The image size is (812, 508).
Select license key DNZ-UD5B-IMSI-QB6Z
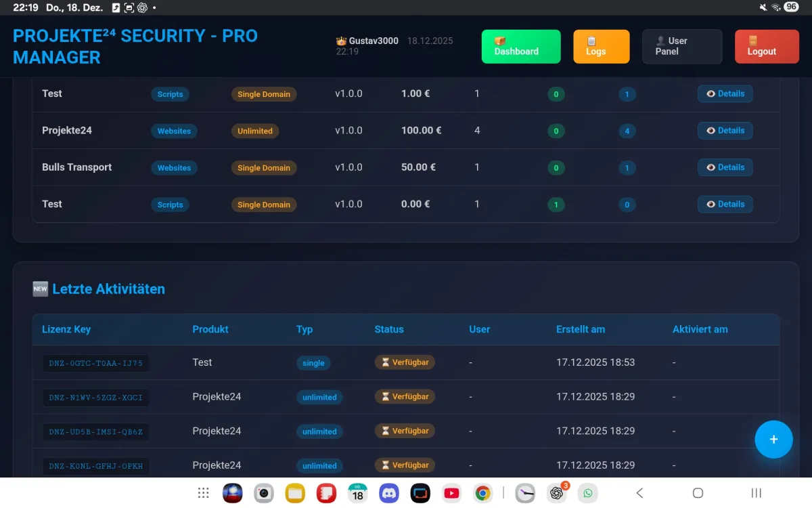point(95,431)
